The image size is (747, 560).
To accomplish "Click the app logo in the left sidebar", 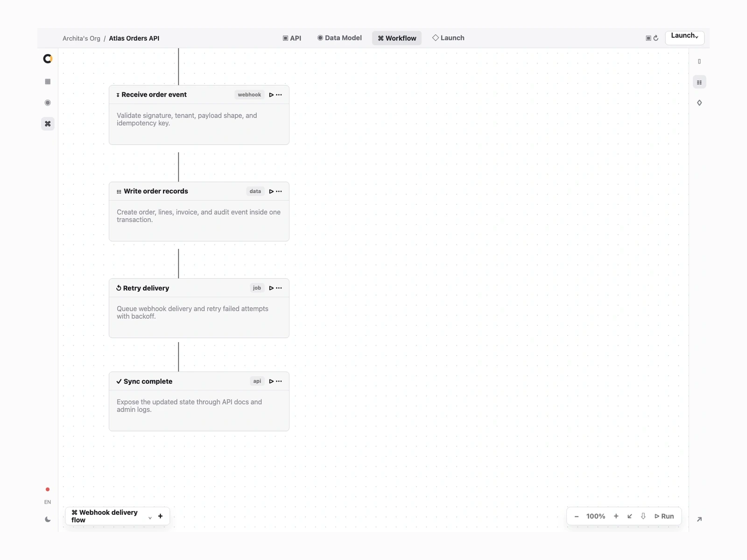I will [48, 59].
